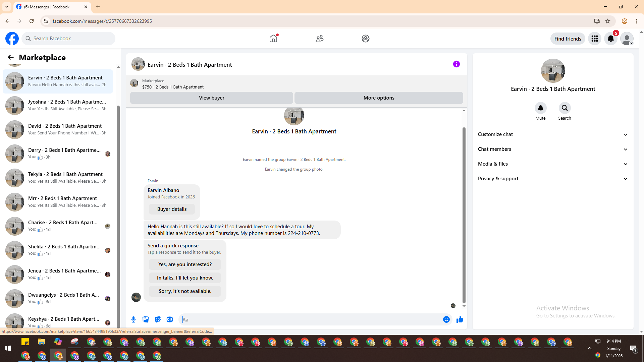Focus the message text box
Viewport: 644px width, 362px height.
pyautogui.click(x=312, y=319)
